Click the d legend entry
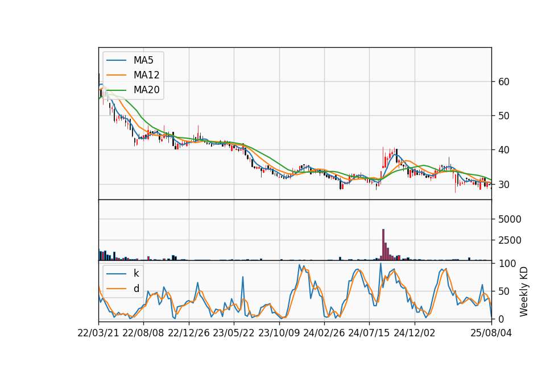 pyautogui.click(x=123, y=289)
